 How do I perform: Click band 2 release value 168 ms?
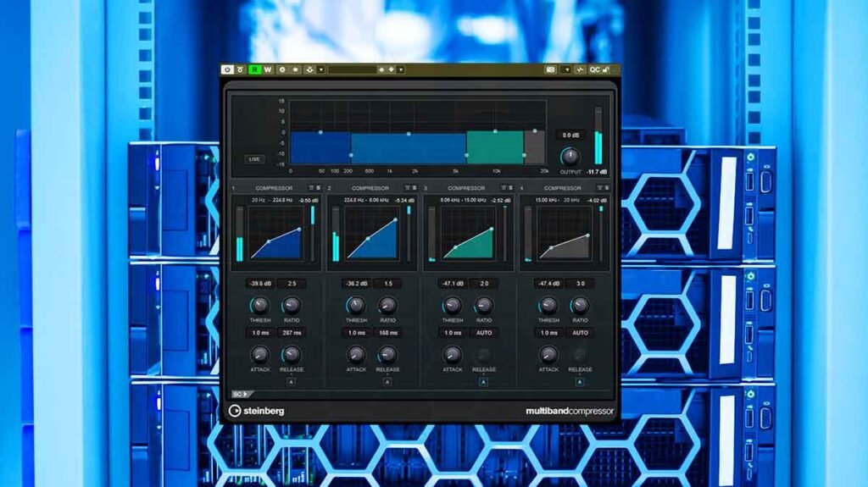[388, 333]
